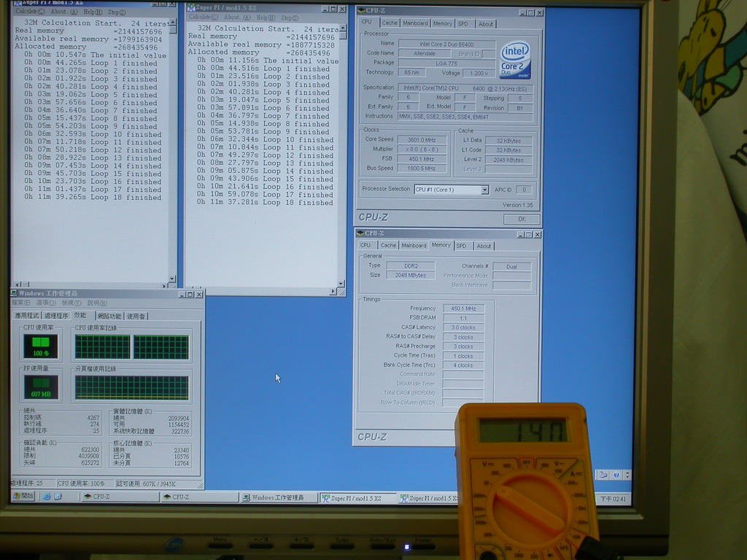Open Help menu in the right Super PI window
747x560 pixels.
(266, 17)
